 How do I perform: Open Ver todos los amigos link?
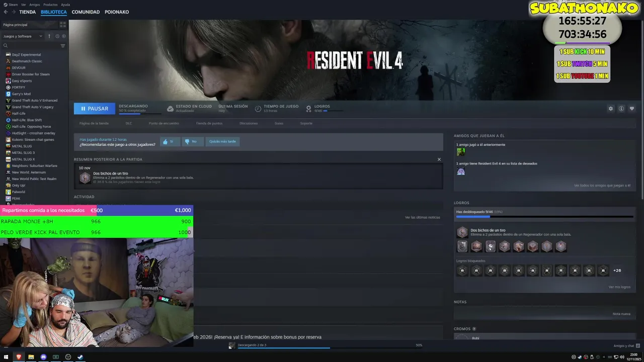click(602, 186)
